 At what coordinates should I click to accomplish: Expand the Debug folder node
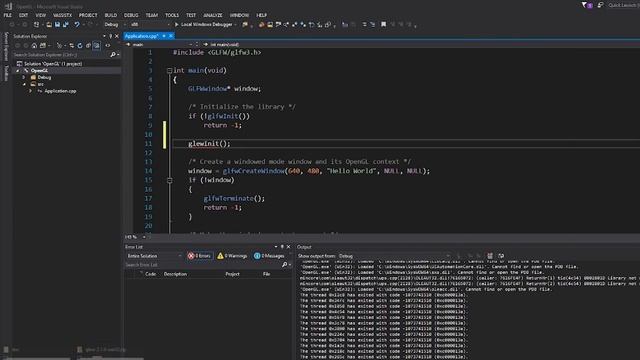click(24, 78)
